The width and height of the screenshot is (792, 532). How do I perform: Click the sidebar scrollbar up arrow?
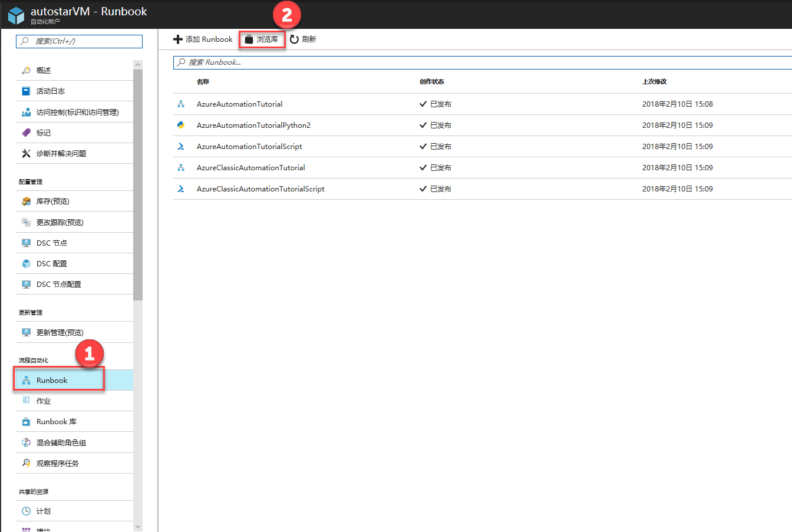pos(138,65)
